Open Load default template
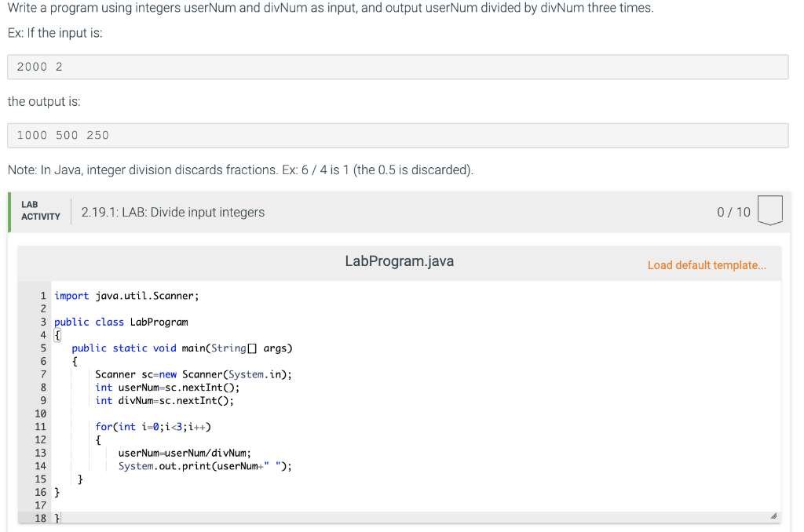The height and width of the screenshot is (532, 804). tap(706, 265)
